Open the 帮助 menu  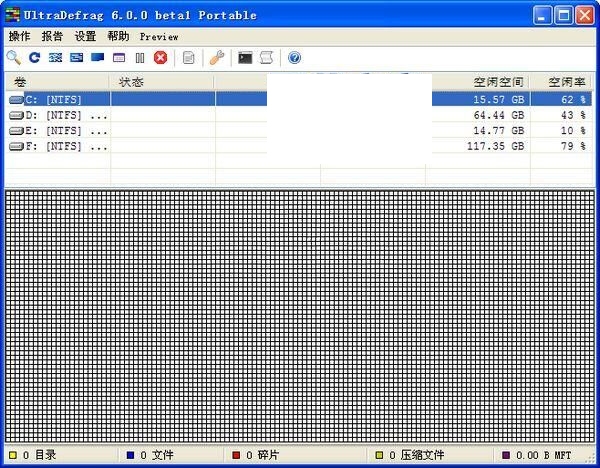click(x=118, y=36)
